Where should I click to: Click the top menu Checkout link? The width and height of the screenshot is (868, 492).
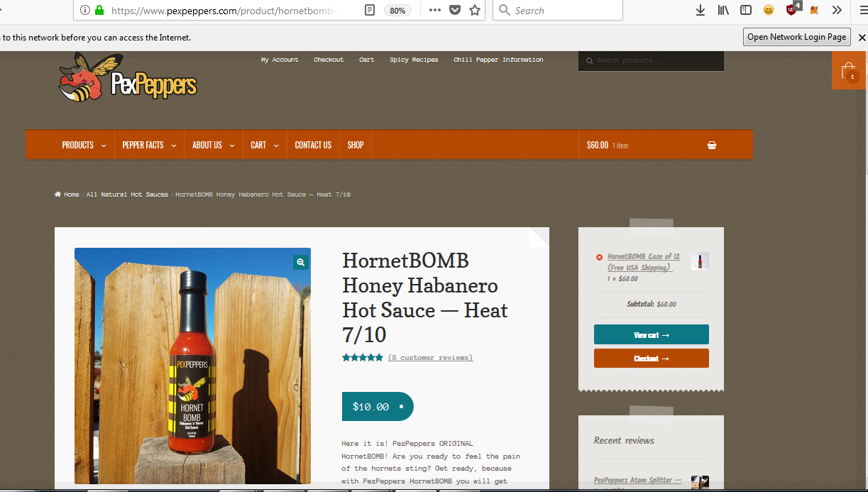point(329,60)
